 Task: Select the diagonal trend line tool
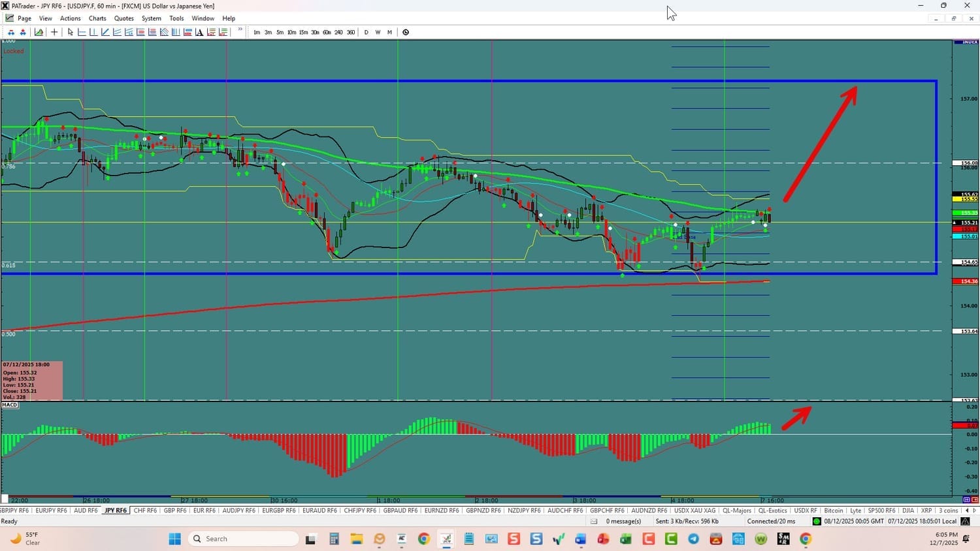click(x=105, y=32)
